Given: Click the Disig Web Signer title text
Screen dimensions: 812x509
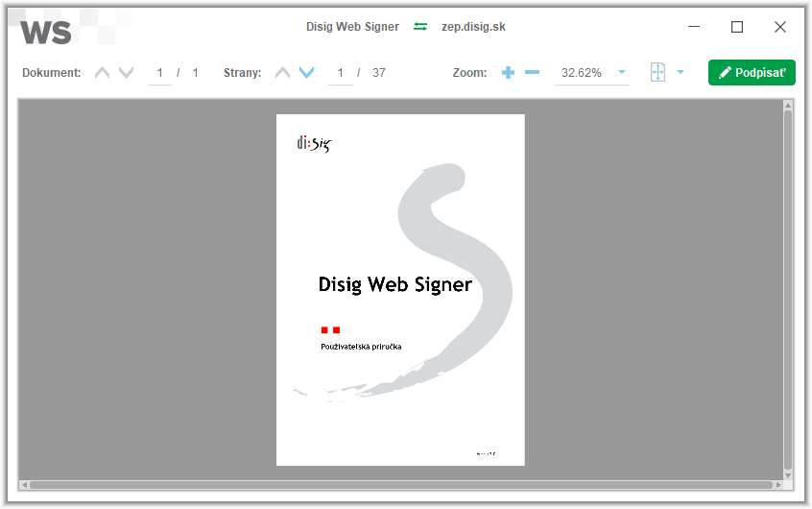Looking at the screenshot, I should click(352, 27).
